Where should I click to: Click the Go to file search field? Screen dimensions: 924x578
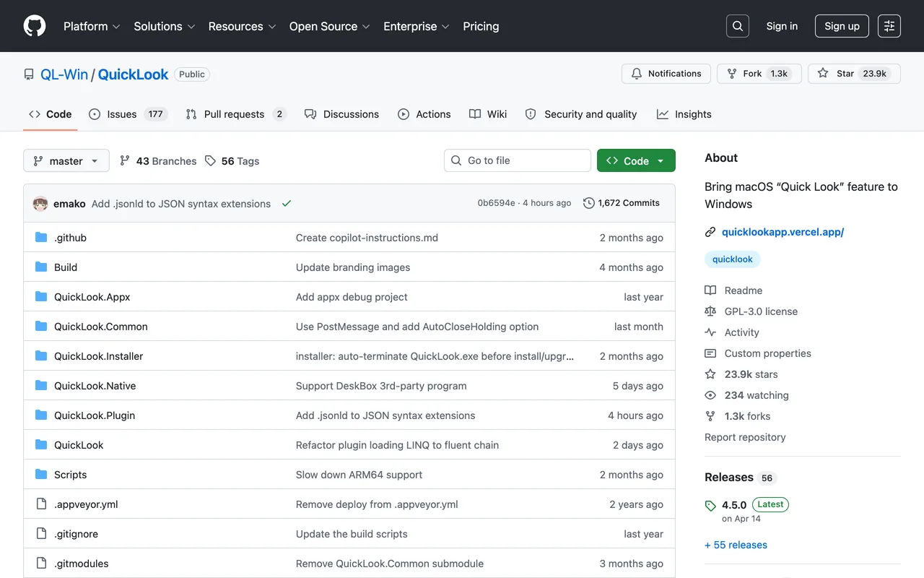pos(517,160)
